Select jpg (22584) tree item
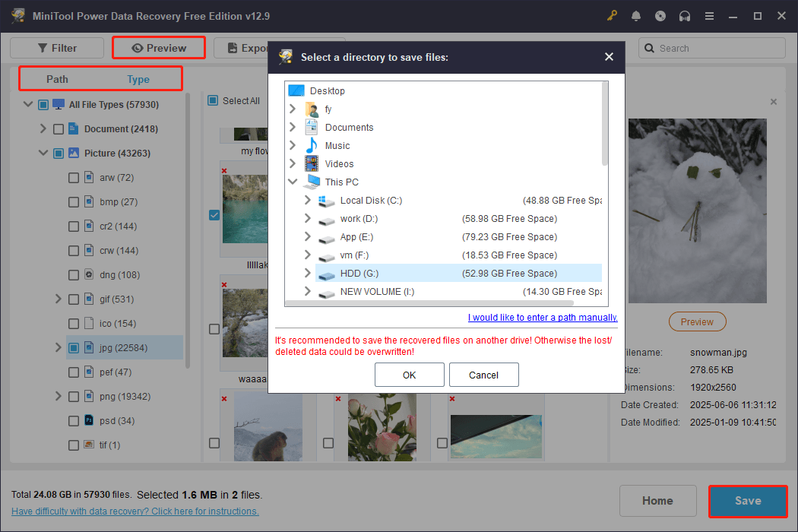The width and height of the screenshot is (798, 532). pyautogui.click(x=124, y=347)
